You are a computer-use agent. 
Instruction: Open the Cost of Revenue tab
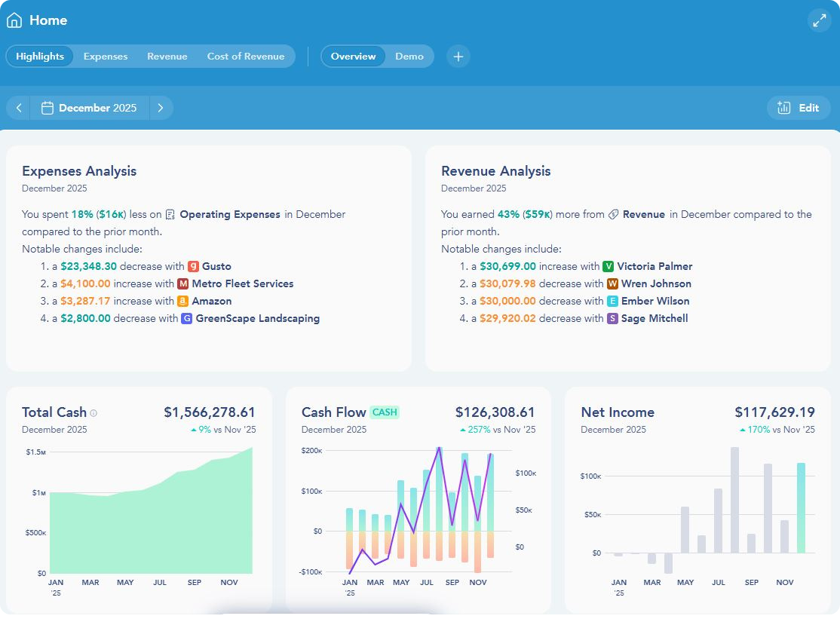[x=246, y=57]
